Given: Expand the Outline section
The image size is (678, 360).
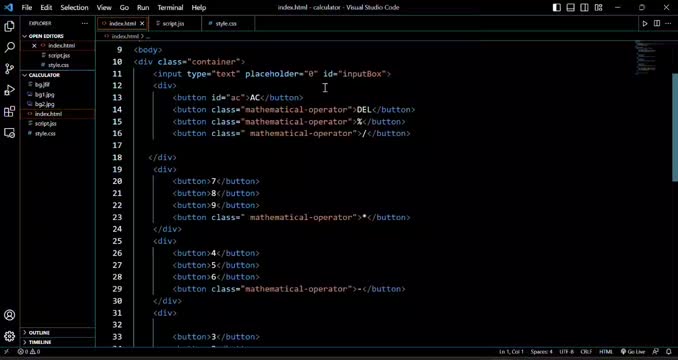Looking at the screenshot, I should [58, 333].
